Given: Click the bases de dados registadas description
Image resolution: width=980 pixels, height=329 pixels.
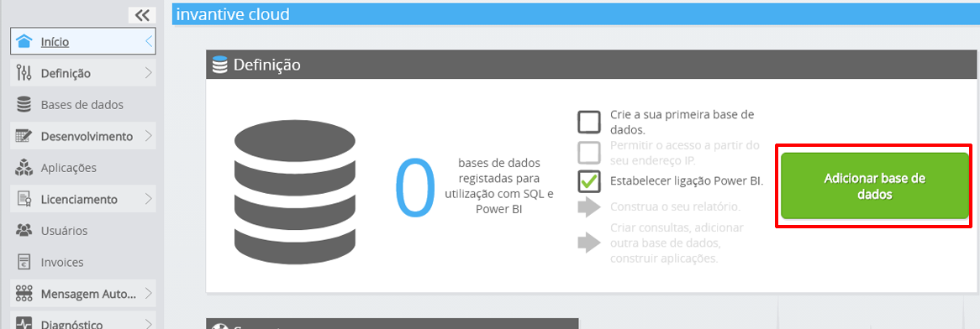Looking at the screenshot, I should [498, 186].
